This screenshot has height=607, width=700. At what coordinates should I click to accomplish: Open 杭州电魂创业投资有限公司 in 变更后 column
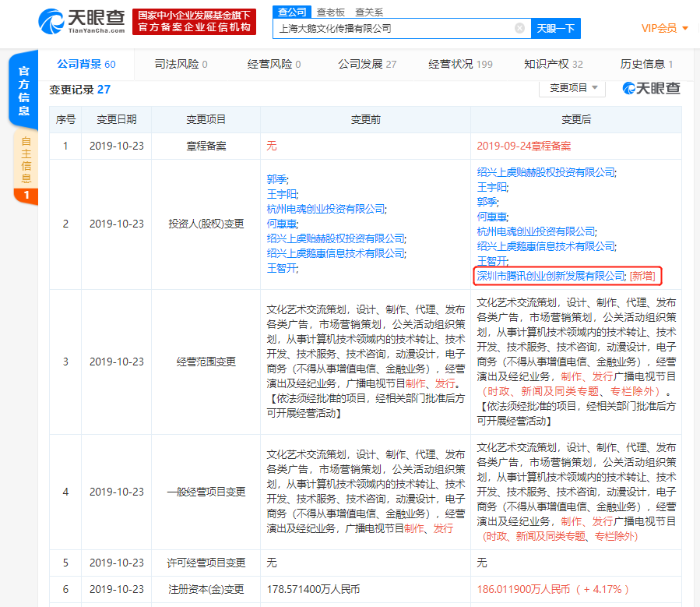tap(536, 231)
